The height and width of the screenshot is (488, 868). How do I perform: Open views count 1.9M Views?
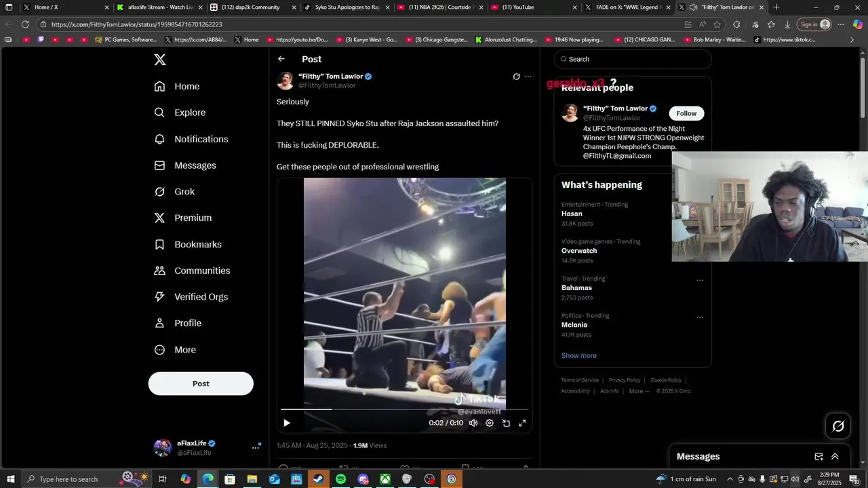[x=370, y=445]
